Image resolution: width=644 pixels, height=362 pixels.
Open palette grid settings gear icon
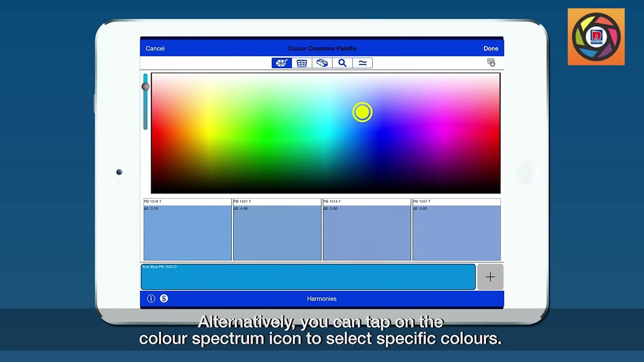491,63
